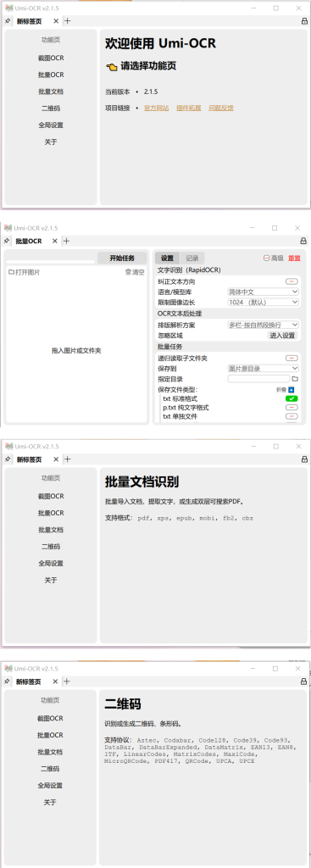Close 新标签页 tab in the 二维码 window
Screen dimensions: 311x868
tap(55, 682)
